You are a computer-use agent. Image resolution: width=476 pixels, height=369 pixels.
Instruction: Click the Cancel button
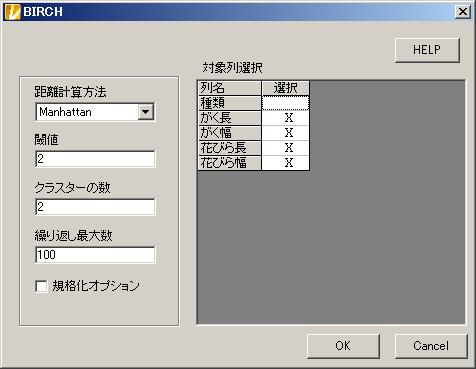[431, 346]
